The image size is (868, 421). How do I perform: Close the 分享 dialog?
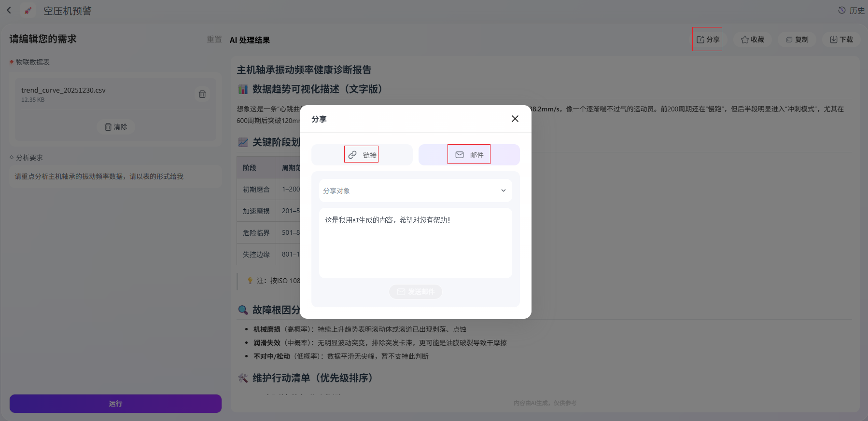515,119
